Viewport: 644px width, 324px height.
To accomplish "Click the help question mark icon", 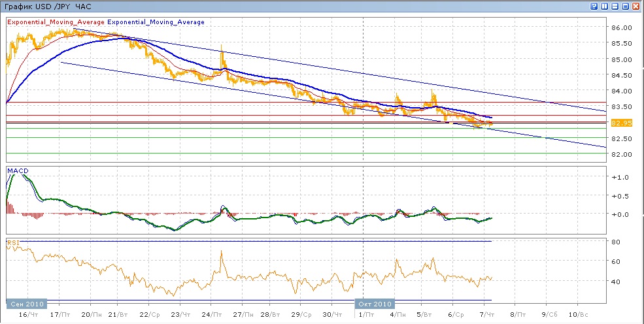I will click(594, 6).
